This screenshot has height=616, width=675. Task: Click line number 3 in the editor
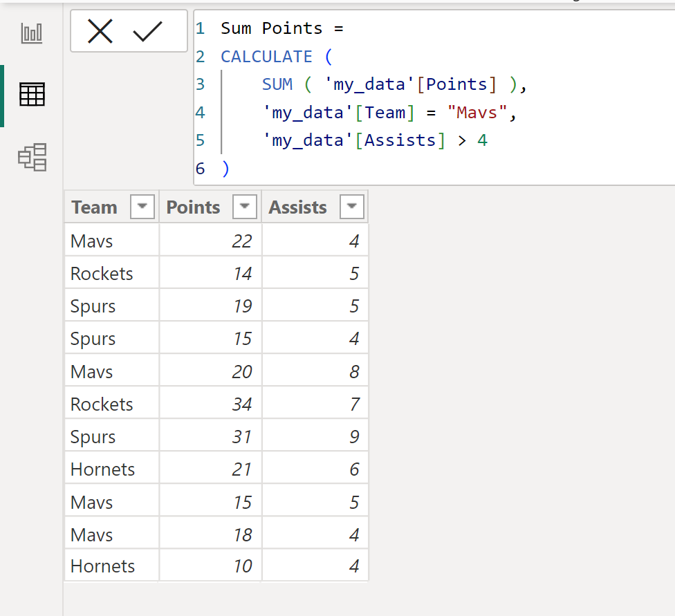[201, 84]
